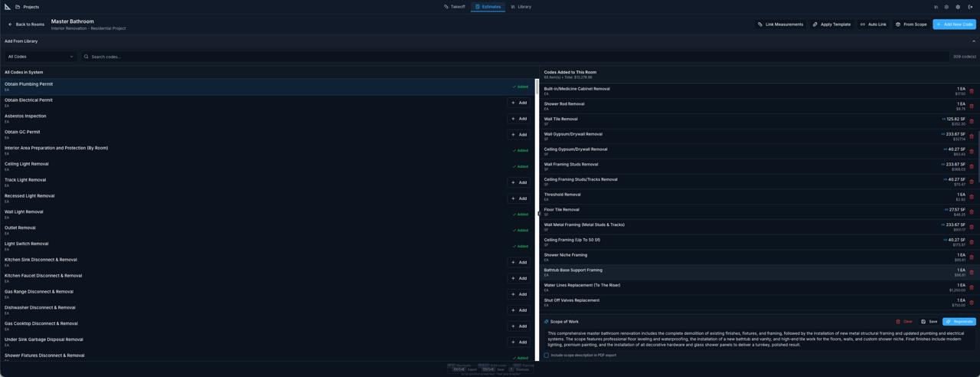The width and height of the screenshot is (980, 377).
Task: Enable include scope description in PDF export
Action: [547, 356]
